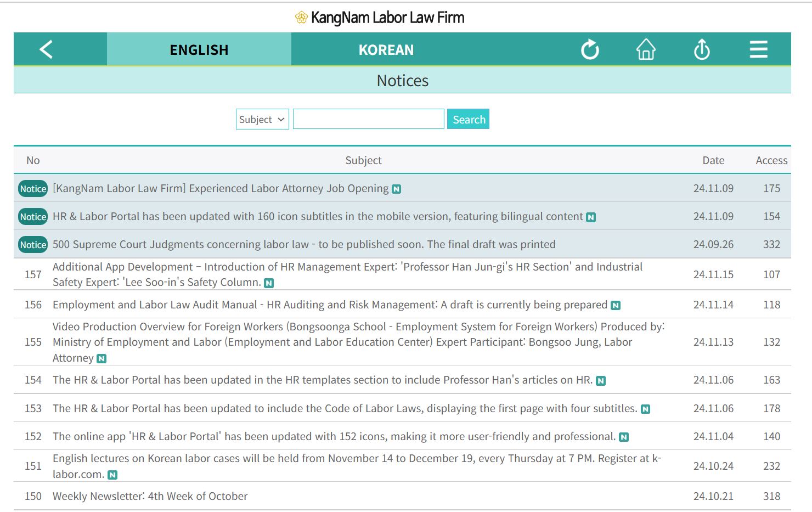Click access count 332
The height and width of the screenshot is (512, 812).
(771, 244)
